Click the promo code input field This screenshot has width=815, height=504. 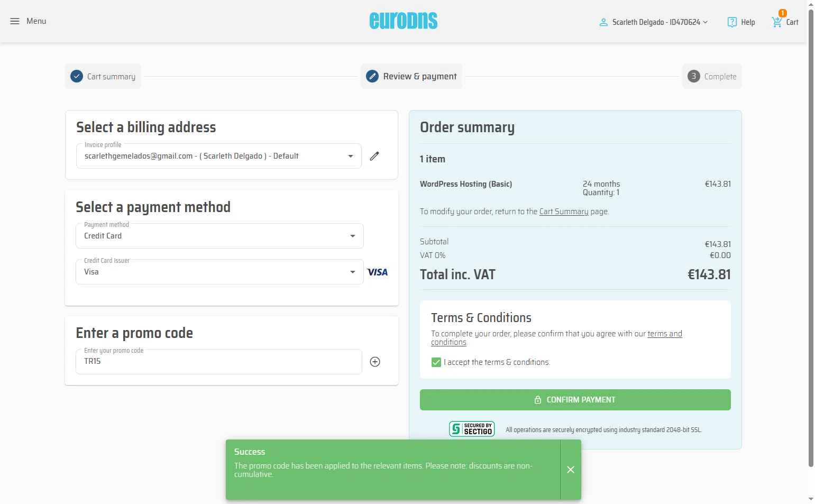pos(219,362)
